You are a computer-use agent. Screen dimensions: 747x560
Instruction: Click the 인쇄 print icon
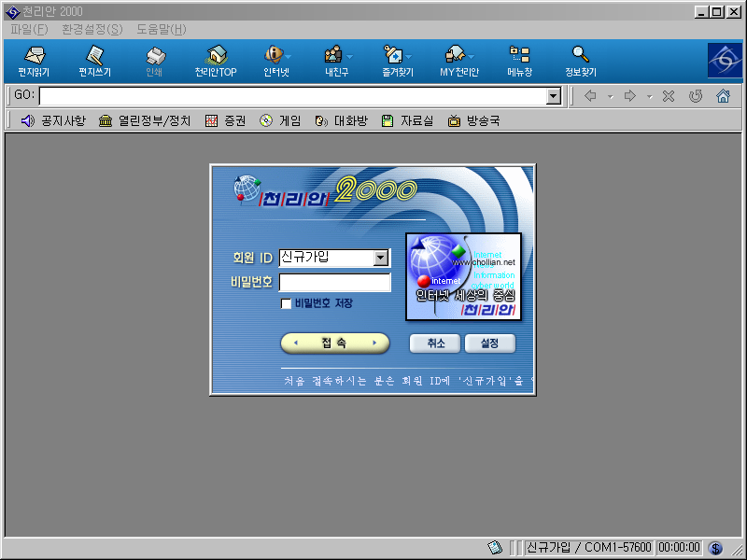[x=154, y=62]
